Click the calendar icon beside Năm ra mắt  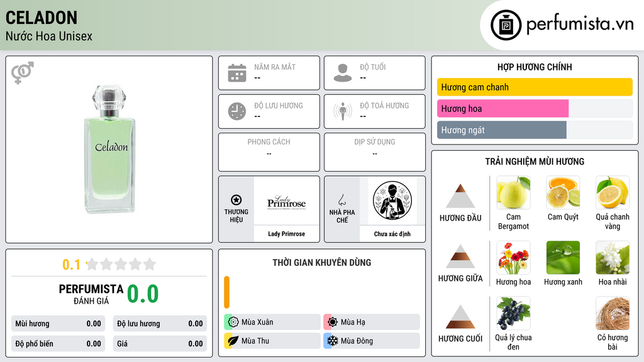tap(237, 73)
